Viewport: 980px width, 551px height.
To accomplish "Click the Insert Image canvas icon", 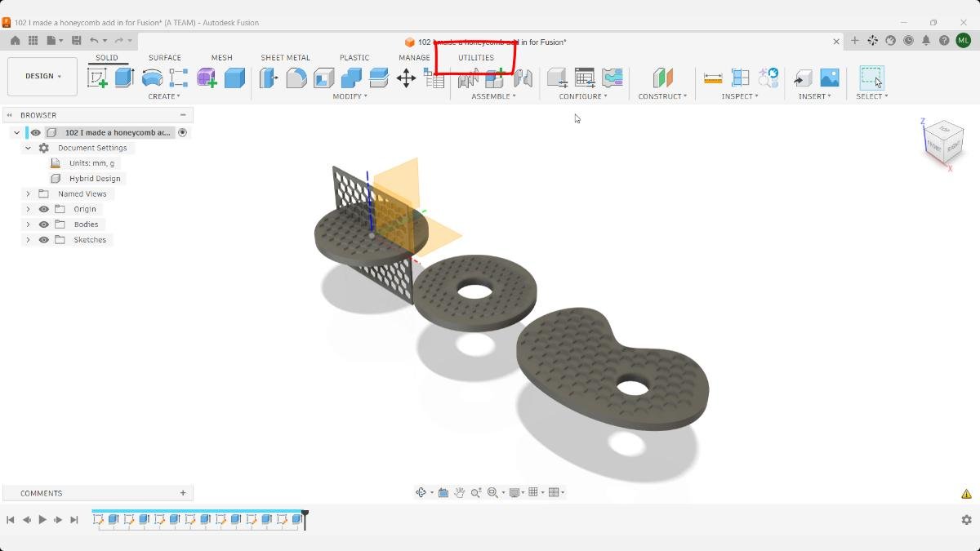I will pyautogui.click(x=830, y=78).
